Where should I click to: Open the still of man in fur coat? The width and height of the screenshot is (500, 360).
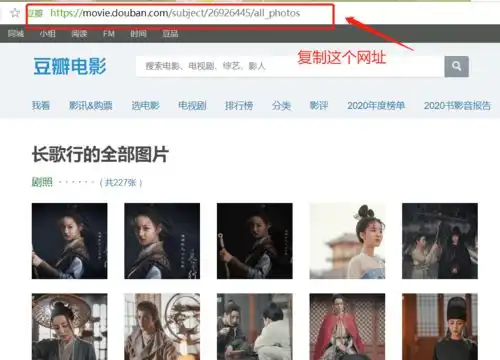point(162,327)
